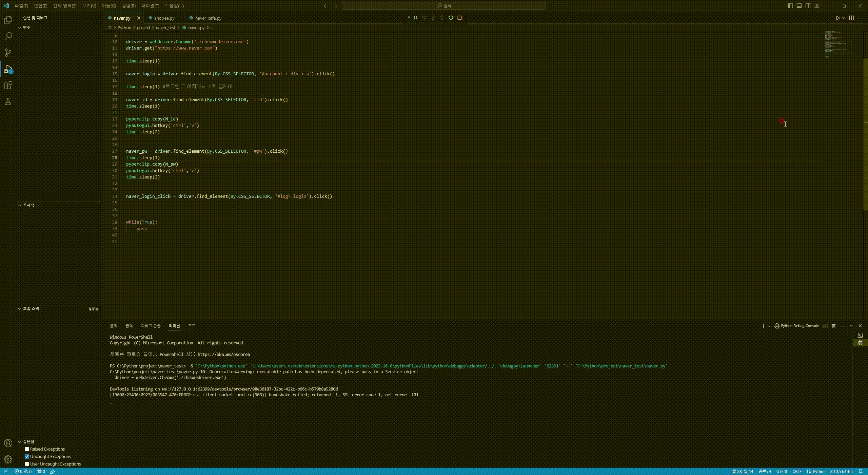Open the Extensions view icon
The height and width of the screenshot is (475, 868).
(8, 85)
